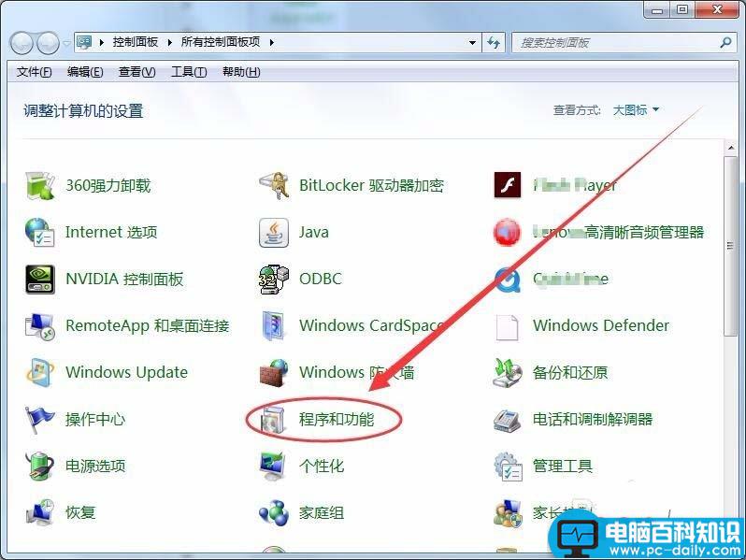The width and height of the screenshot is (746, 560).
Task: Open the 编辑(E) menu
Action: tap(85, 72)
